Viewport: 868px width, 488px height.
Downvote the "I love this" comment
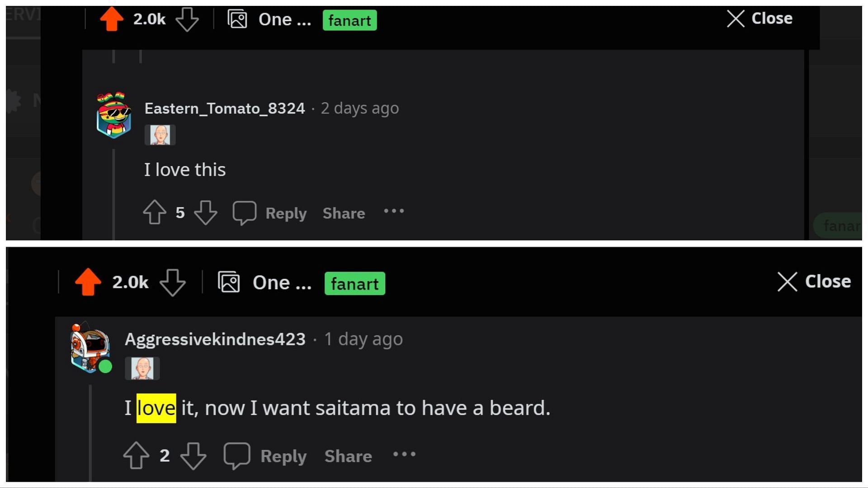click(x=206, y=212)
